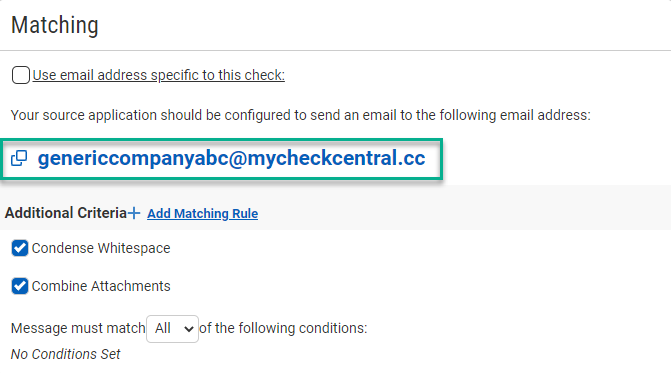Click the No Conditions Set text
This screenshot has width=671, height=373.
[x=65, y=354]
